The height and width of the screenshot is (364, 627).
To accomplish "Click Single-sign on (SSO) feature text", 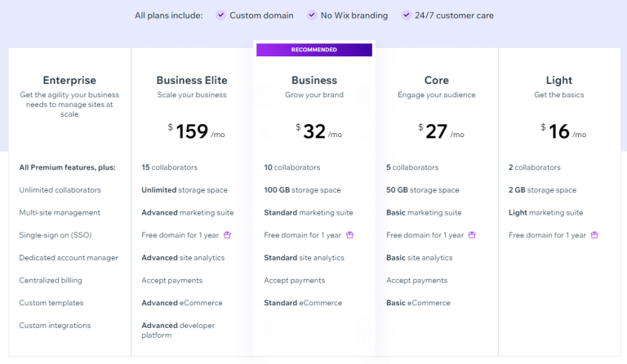I will [x=56, y=235].
